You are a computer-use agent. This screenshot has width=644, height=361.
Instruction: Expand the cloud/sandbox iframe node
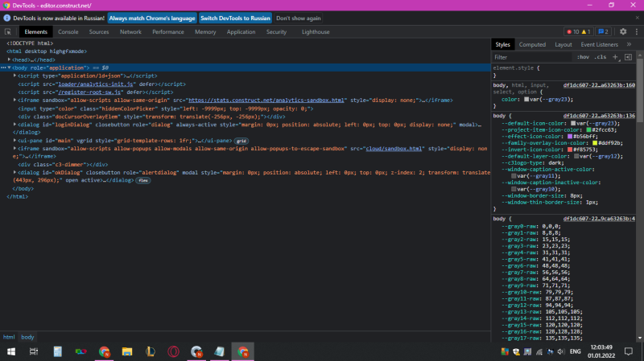click(14, 149)
